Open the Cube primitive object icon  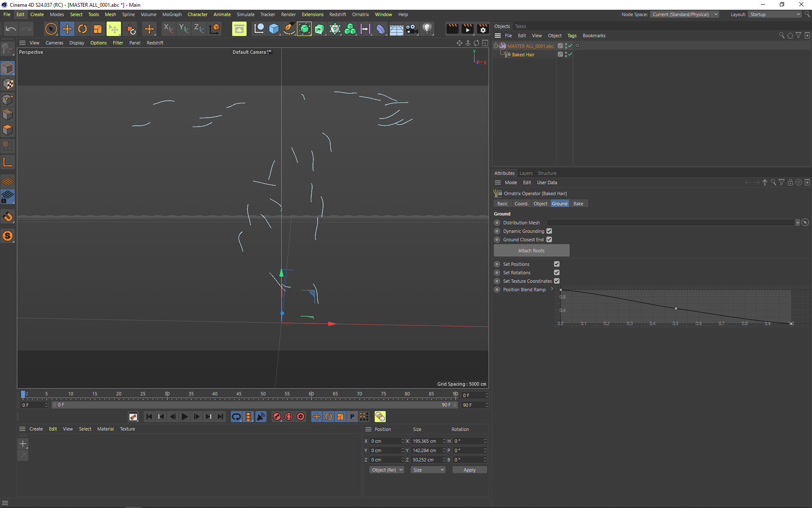(x=274, y=29)
